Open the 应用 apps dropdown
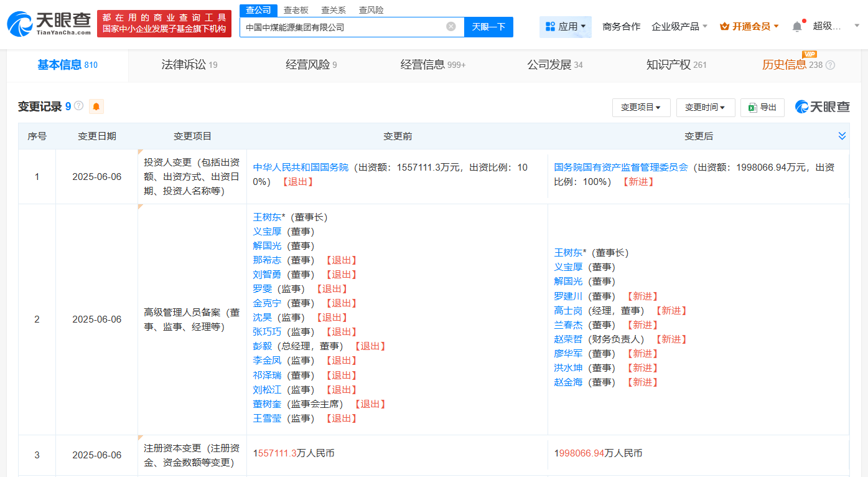868x477 pixels. tap(566, 27)
